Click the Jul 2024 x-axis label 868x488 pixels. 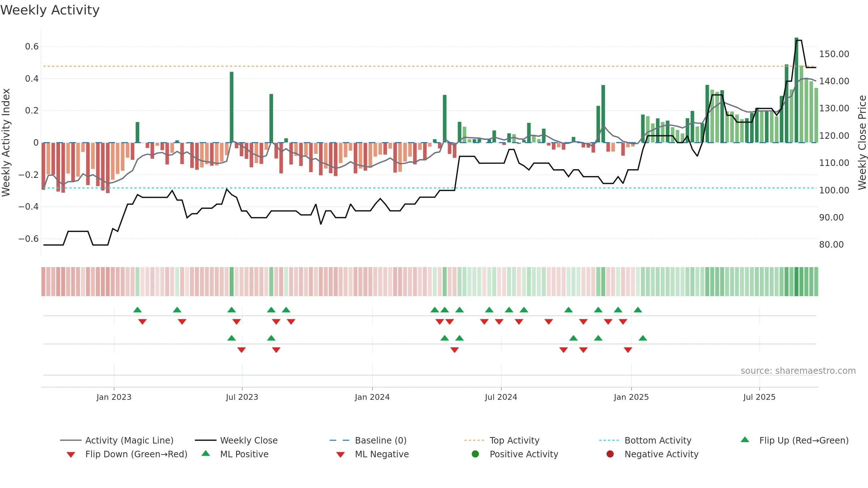pyautogui.click(x=501, y=397)
